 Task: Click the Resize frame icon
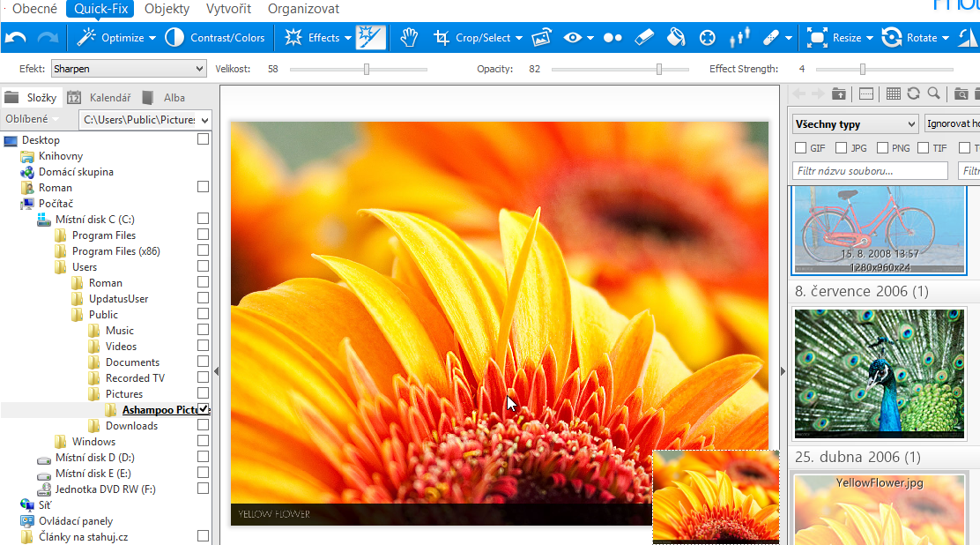coord(817,38)
